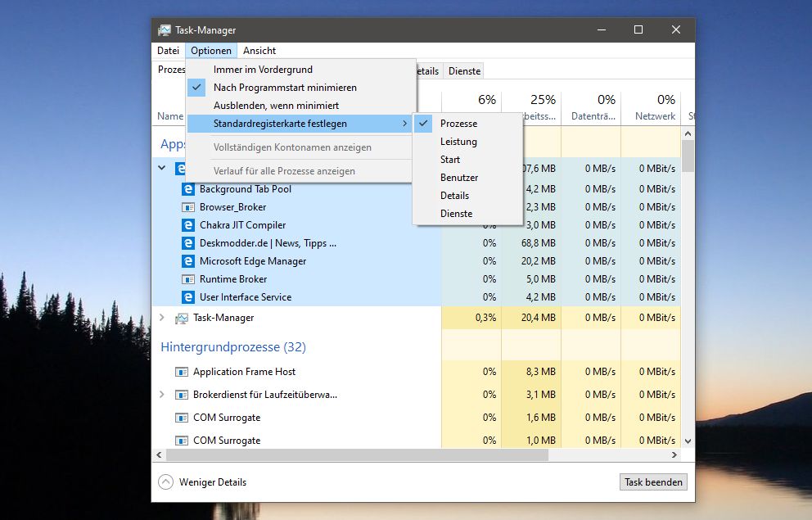Click the 3,1 MB memory value
This screenshot has height=520, width=812.
coord(540,395)
